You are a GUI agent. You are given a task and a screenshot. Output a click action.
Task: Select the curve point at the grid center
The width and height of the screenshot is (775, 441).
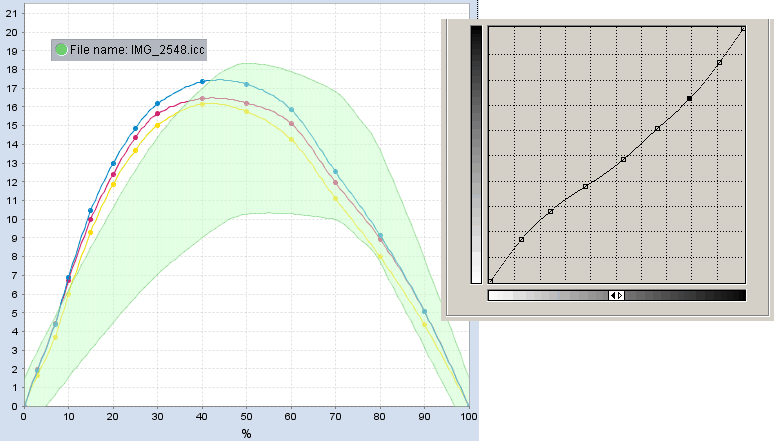coord(623,159)
